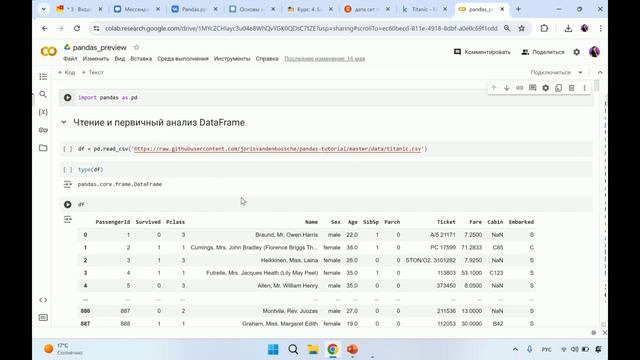Open the secrets key icon in sidebar
The image size is (640, 360).
click(43, 130)
